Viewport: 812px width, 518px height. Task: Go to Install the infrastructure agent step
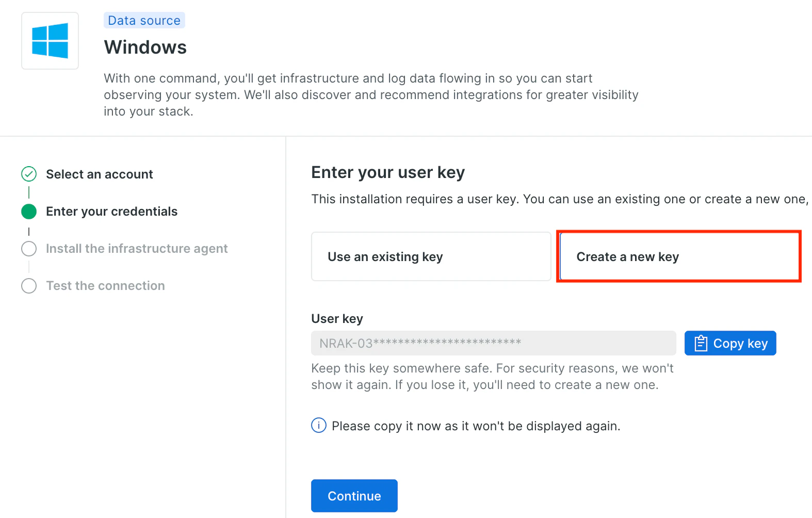(137, 249)
